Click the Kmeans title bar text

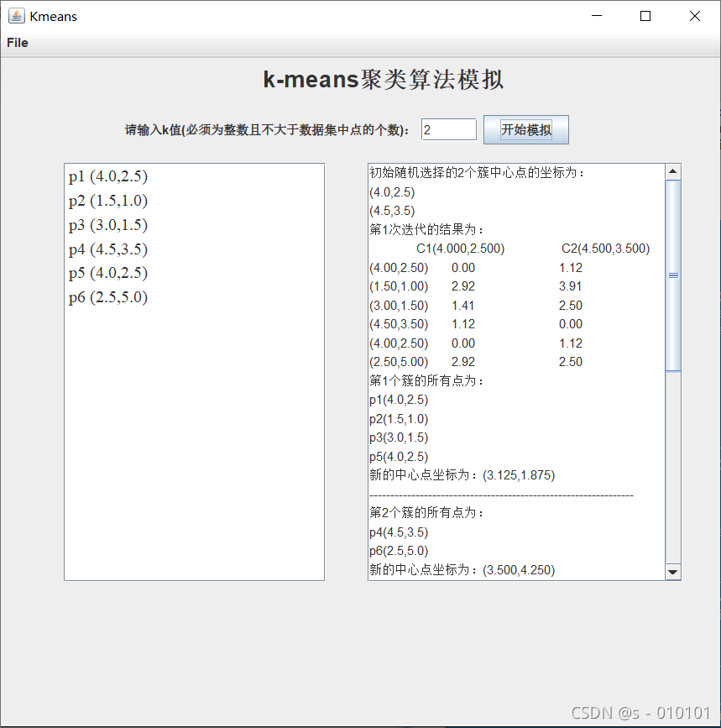click(x=53, y=15)
